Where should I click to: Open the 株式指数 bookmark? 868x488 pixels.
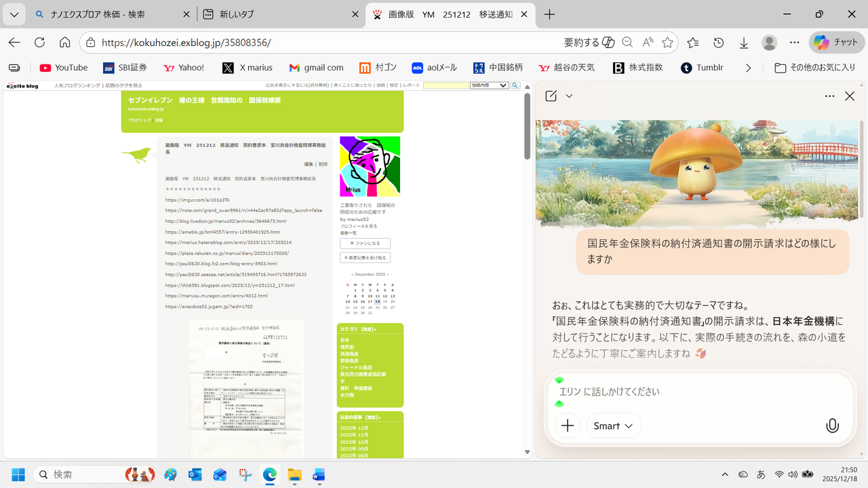pos(637,68)
